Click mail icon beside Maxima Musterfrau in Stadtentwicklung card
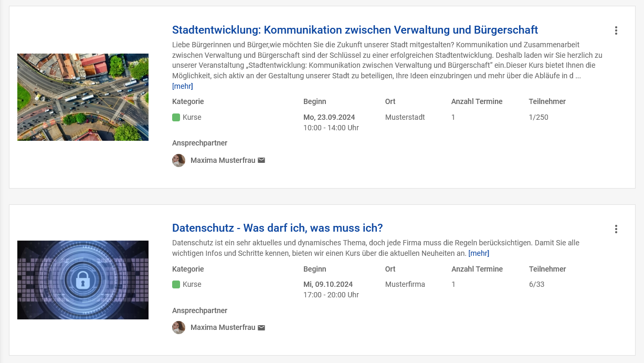Viewport: 644px width, 363px height. coord(261,160)
